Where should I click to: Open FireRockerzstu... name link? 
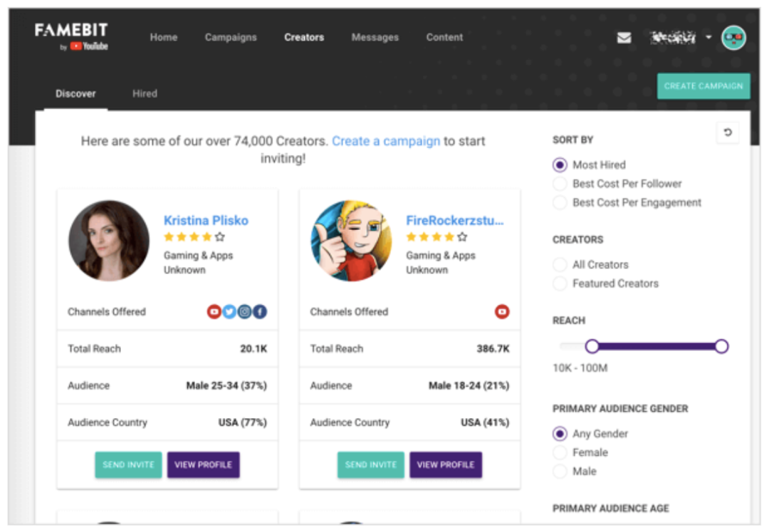click(454, 221)
